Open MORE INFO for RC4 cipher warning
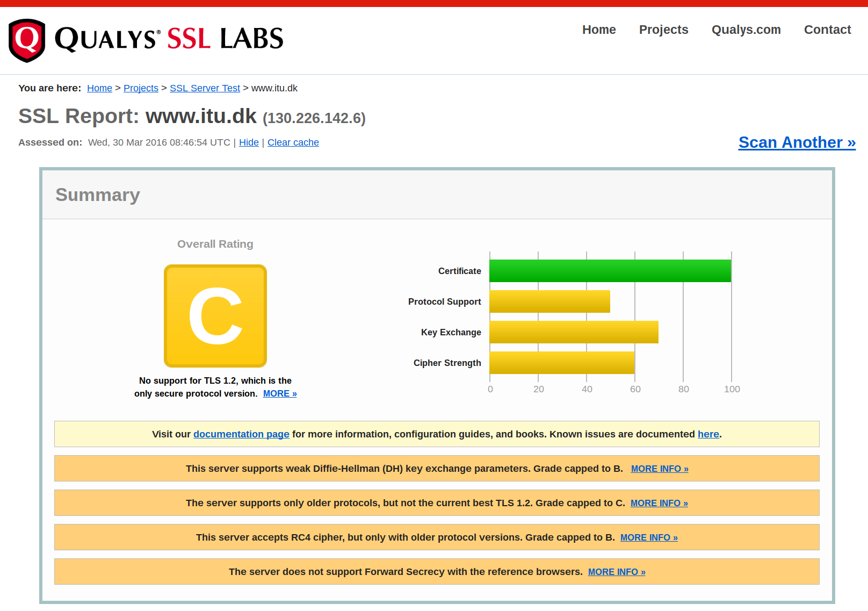Screen dimensions: 868x611 [x=649, y=537]
